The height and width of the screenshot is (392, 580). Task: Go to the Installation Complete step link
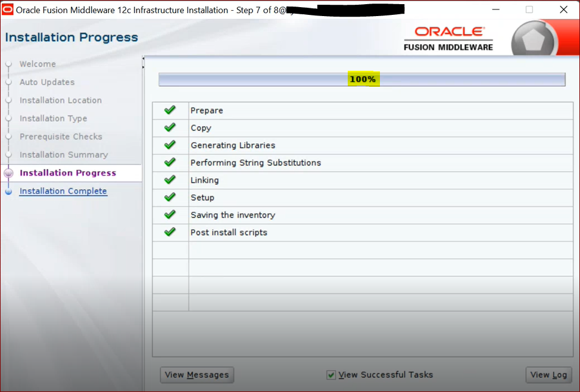pos(63,191)
